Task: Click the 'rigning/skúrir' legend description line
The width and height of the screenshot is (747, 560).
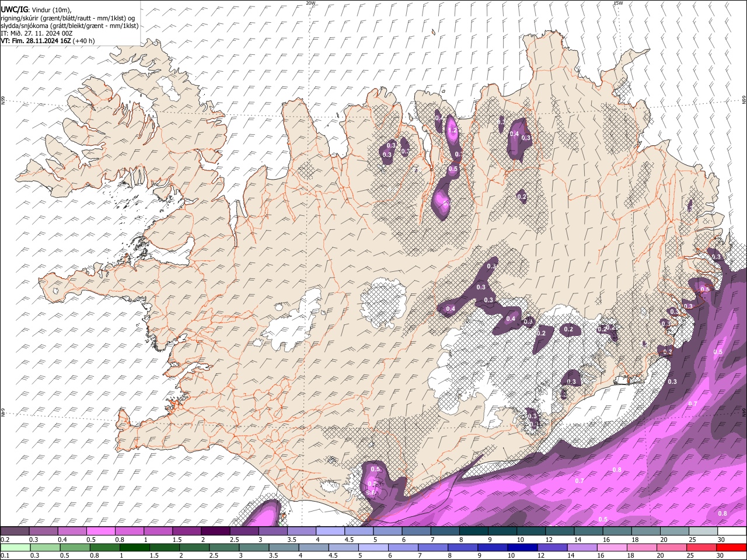Action: click(68, 18)
